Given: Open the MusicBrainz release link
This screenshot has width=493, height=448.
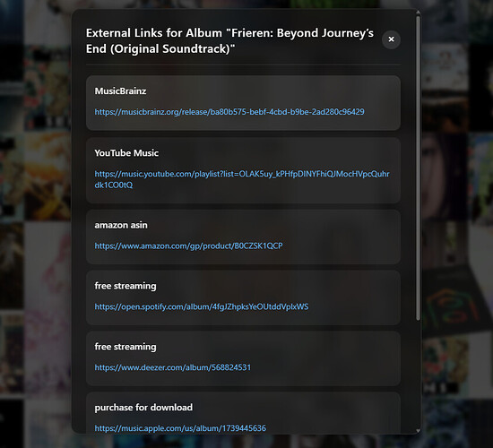Looking at the screenshot, I should pyautogui.click(x=229, y=112).
